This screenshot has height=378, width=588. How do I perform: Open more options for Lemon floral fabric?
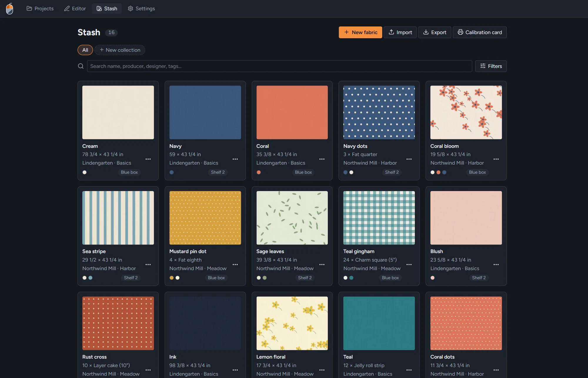point(322,370)
